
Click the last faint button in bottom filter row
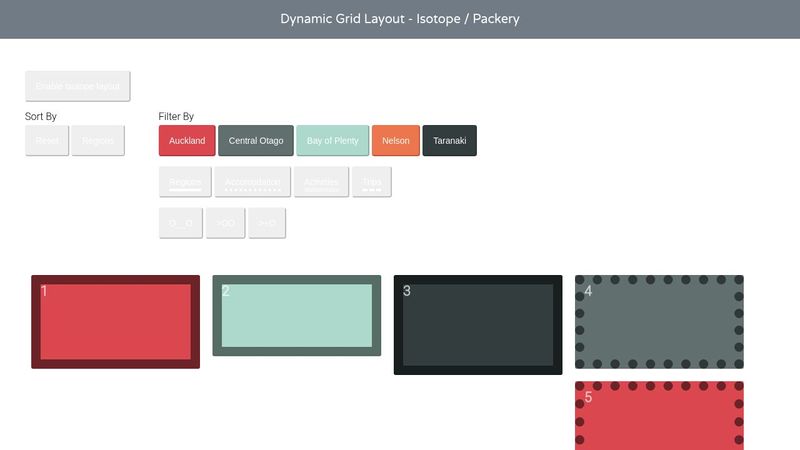(267, 223)
